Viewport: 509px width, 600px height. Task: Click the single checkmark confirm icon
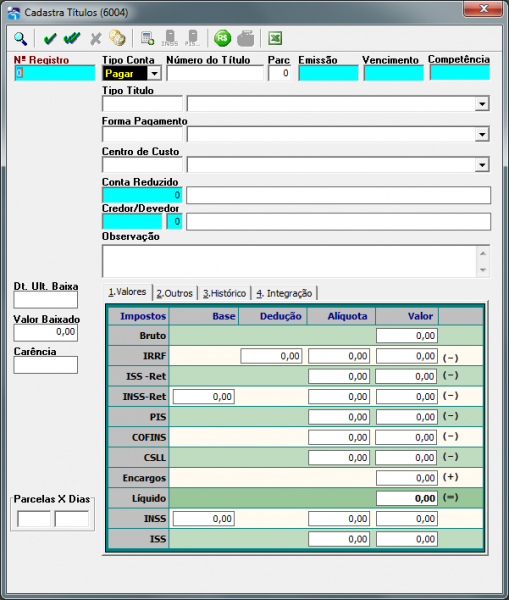pos(50,39)
